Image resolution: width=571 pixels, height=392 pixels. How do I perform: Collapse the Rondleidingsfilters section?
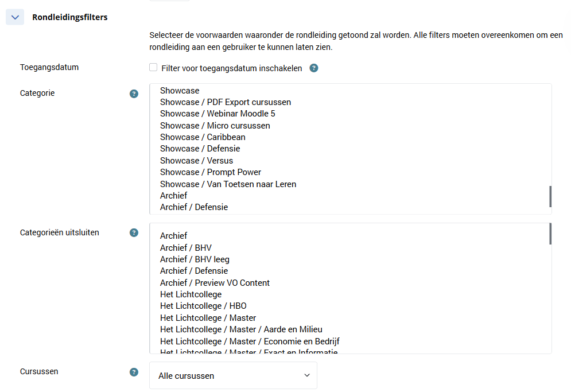(15, 17)
